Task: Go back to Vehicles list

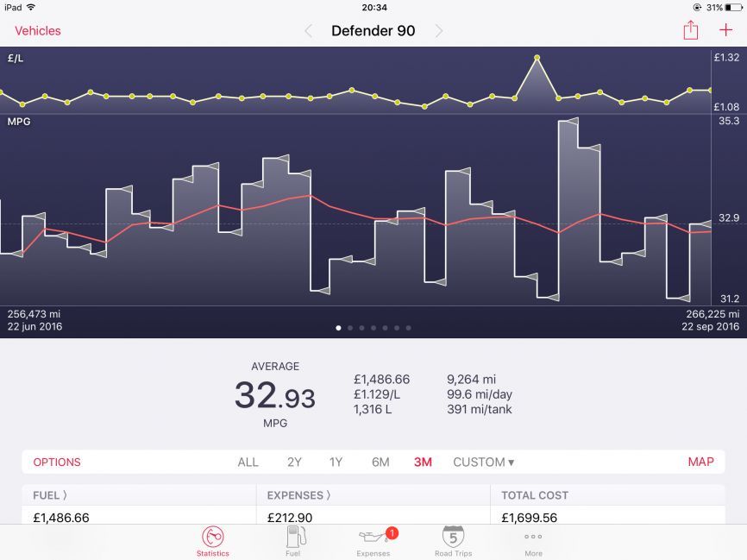Action: [38, 31]
